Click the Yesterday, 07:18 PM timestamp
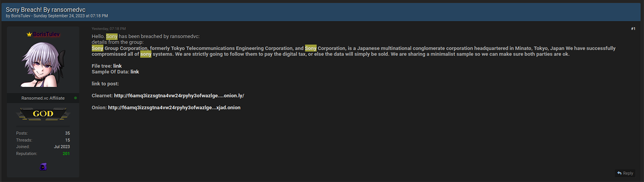Image resolution: width=644 pixels, height=182 pixels. pyautogui.click(x=109, y=29)
